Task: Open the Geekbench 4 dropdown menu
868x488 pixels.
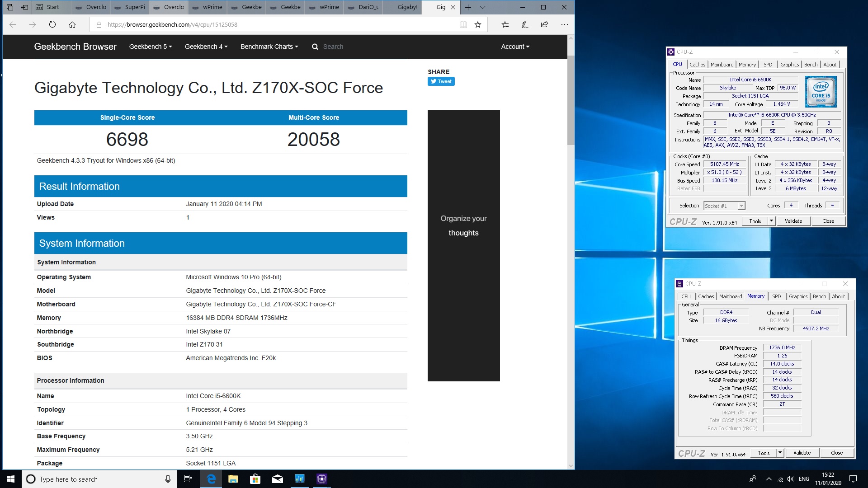Action: 206,47
